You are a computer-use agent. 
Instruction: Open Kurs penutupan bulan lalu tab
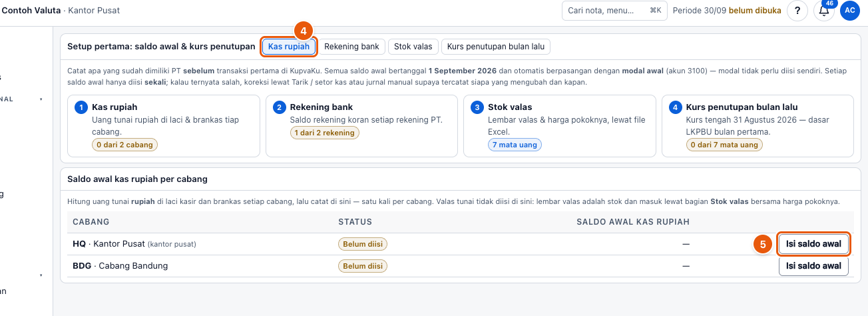[496, 47]
